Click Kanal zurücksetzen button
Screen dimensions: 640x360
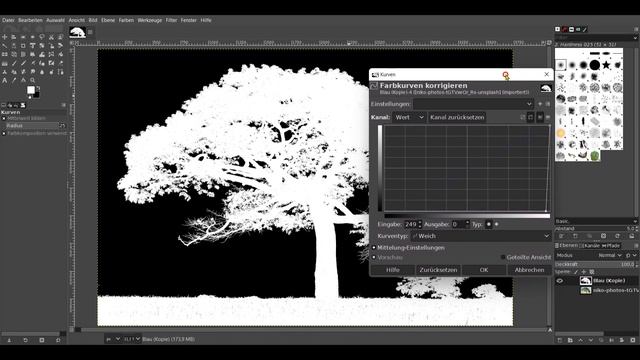pyautogui.click(x=457, y=117)
